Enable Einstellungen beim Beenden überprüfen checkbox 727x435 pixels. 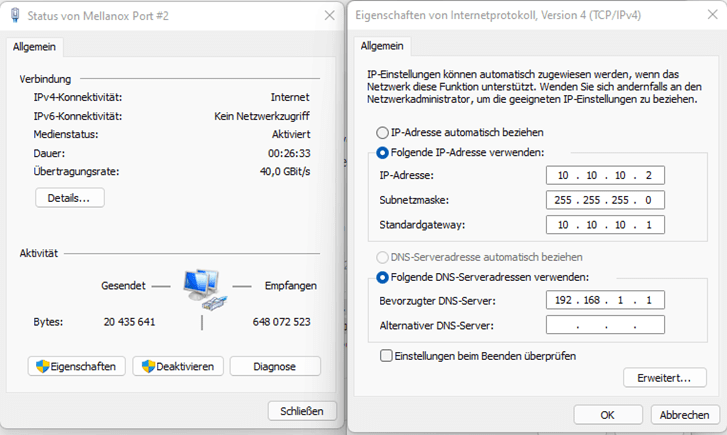pos(386,356)
